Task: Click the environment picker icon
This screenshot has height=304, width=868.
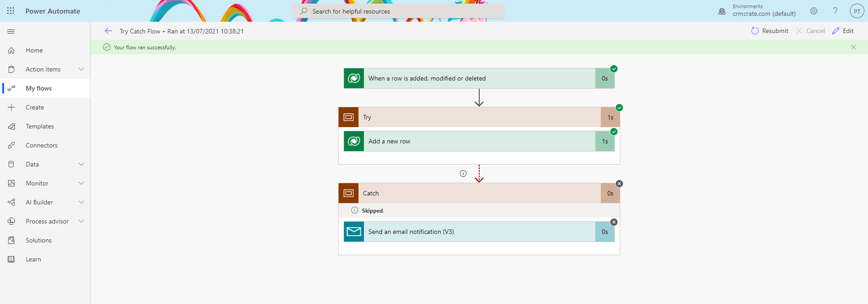Action: tap(722, 11)
